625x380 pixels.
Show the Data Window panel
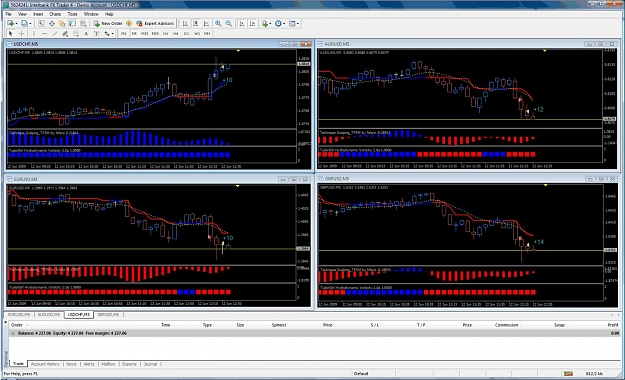[x=52, y=24]
